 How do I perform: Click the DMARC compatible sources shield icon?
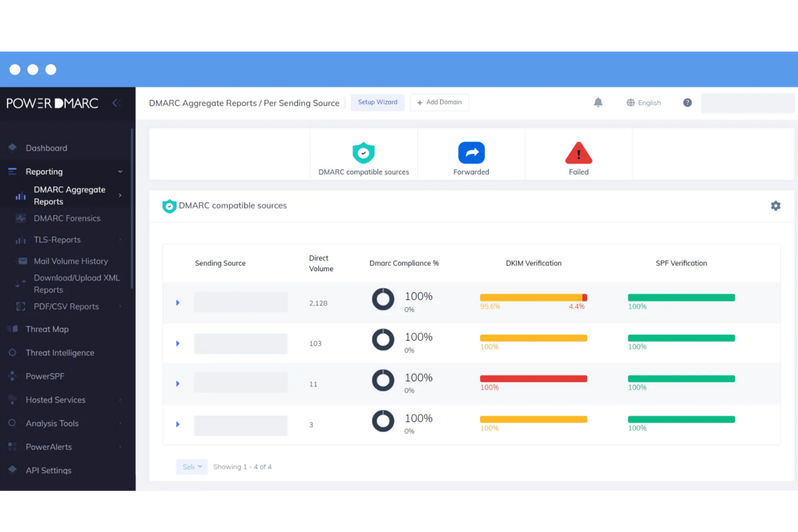point(363,152)
